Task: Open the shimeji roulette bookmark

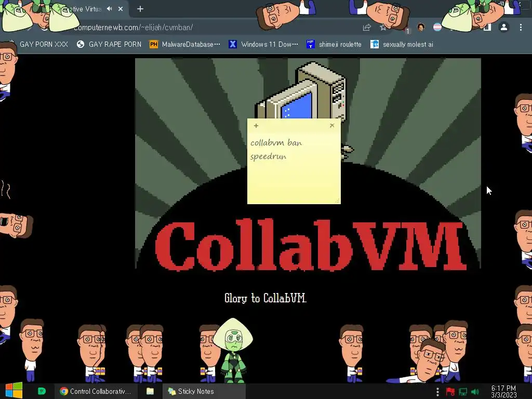Action: (x=334, y=45)
